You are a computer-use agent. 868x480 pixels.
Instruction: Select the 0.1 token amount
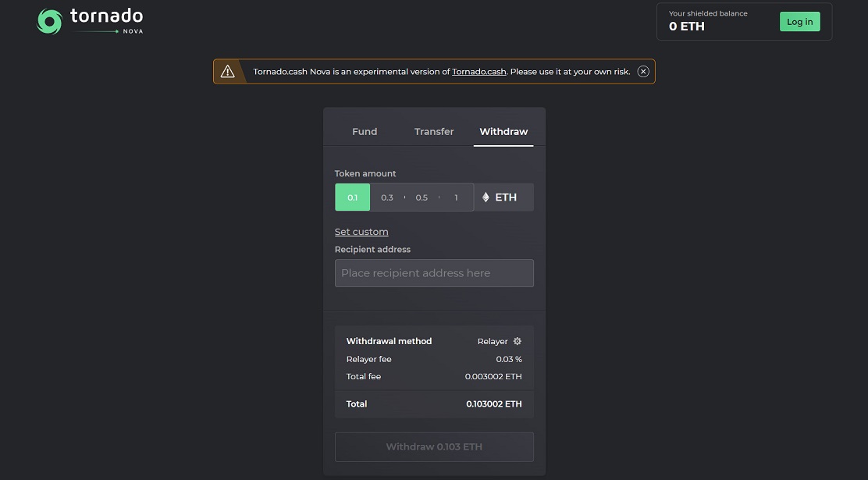pyautogui.click(x=353, y=197)
